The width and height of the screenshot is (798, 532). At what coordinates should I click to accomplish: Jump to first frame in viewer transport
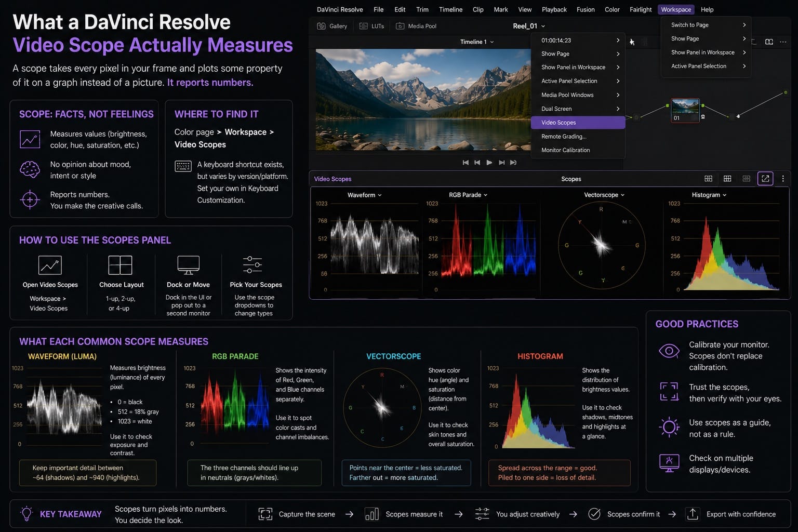[465, 163]
